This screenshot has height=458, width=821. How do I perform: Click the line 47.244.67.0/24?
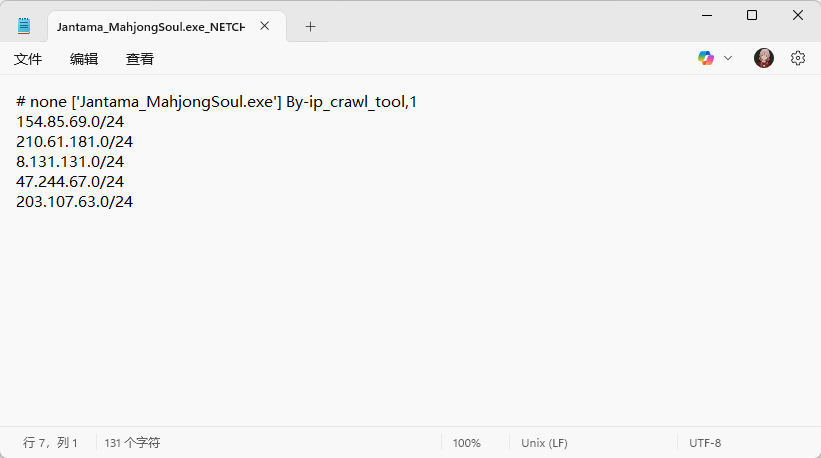(70, 182)
